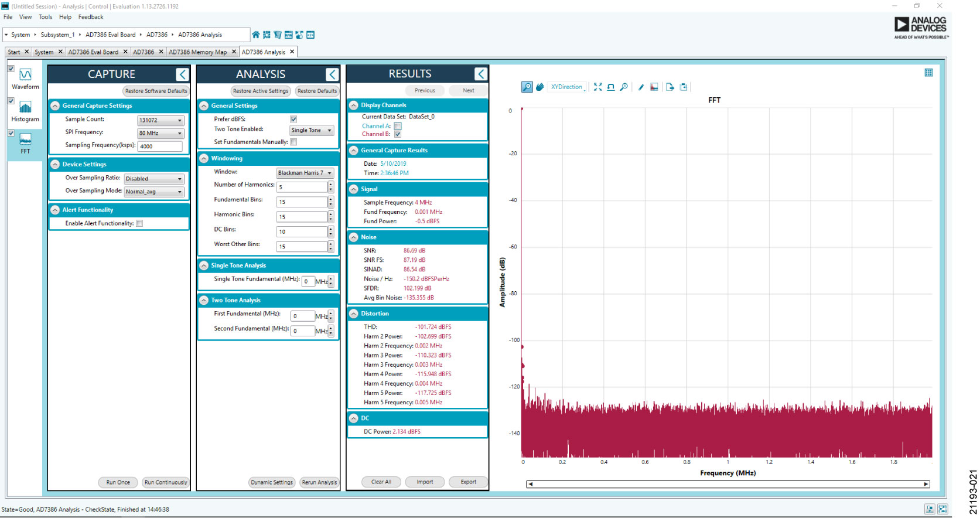980x518 pixels.
Task: Click the fit-to-view expand arrows icon
Action: 597,87
